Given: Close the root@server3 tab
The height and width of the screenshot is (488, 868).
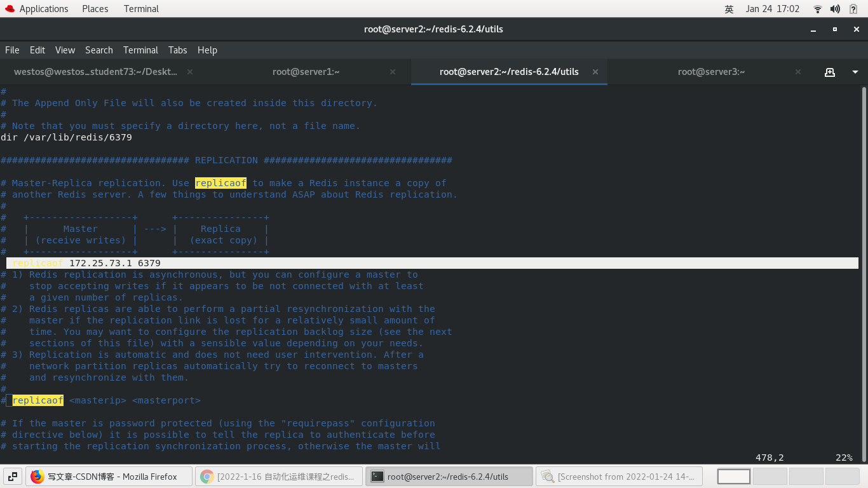Looking at the screenshot, I should coord(798,72).
